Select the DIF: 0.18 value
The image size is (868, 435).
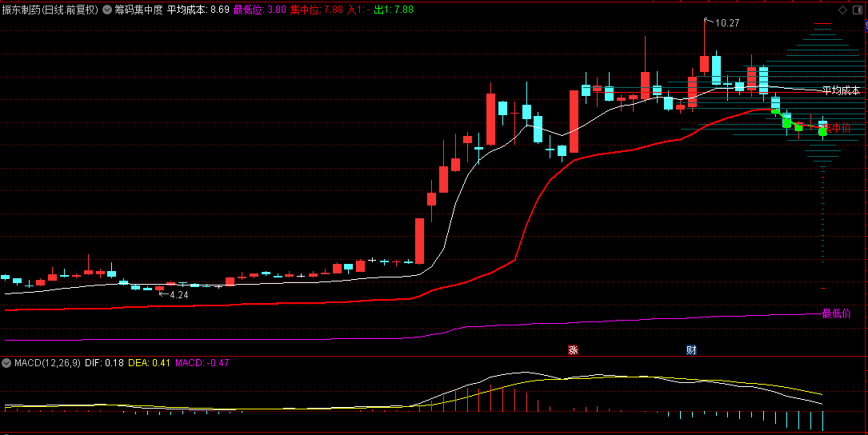tap(104, 363)
